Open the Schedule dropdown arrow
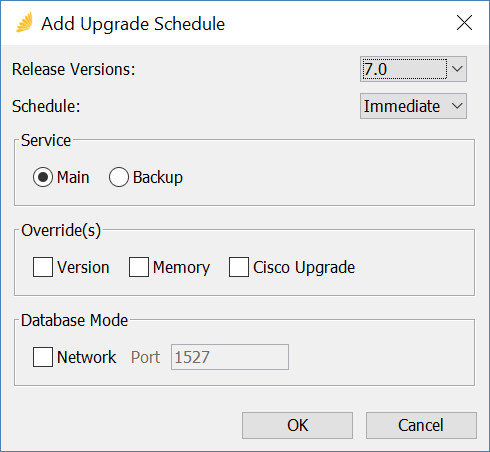The width and height of the screenshot is (490, 452). tap(457, 106)
